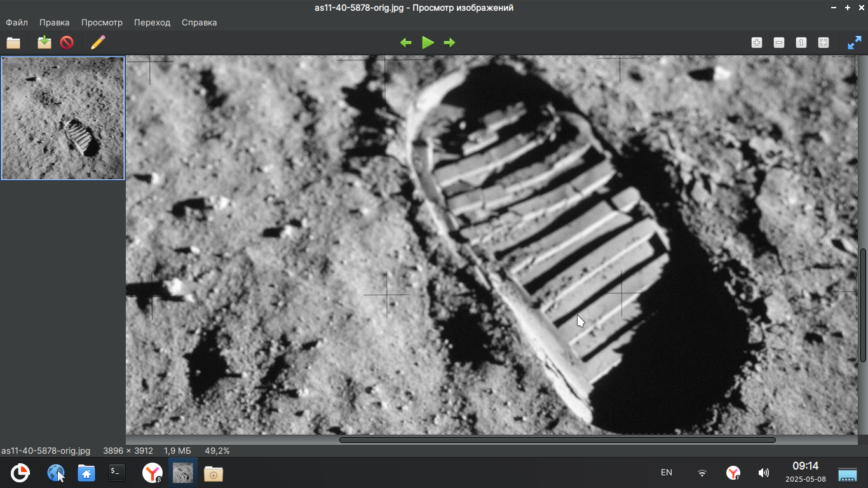Fit the image to the window
The width and height of the screenshot is (868, 488).
pos(824,43)
